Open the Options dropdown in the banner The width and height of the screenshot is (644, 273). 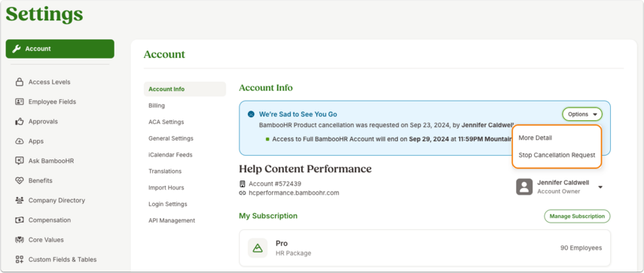[x=582, y=114]
